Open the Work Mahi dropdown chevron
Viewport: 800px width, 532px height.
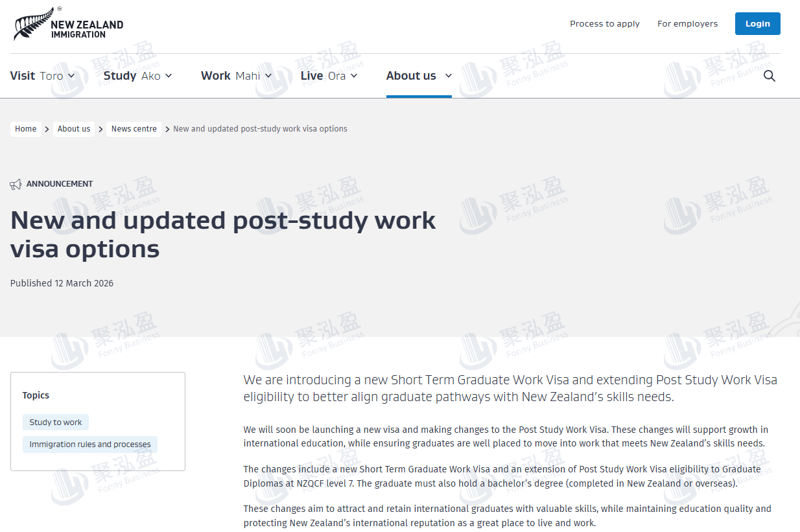coord(268,76)
